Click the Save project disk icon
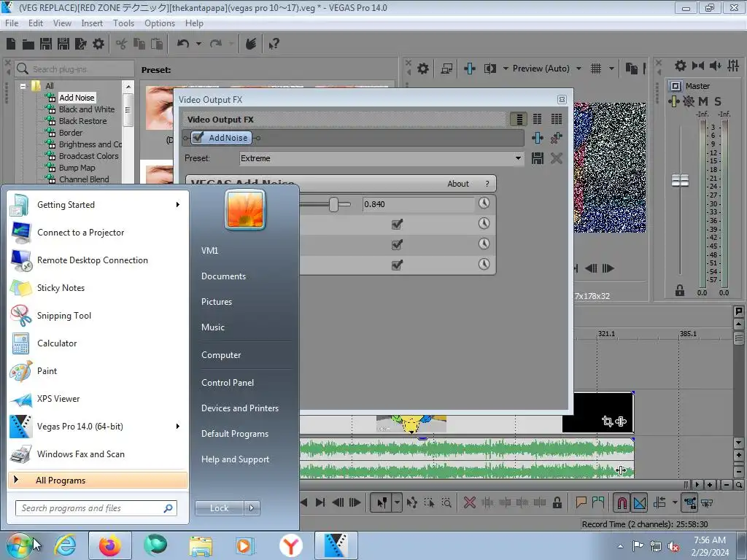Screen dimensions: 747x560 click(46, 44)
